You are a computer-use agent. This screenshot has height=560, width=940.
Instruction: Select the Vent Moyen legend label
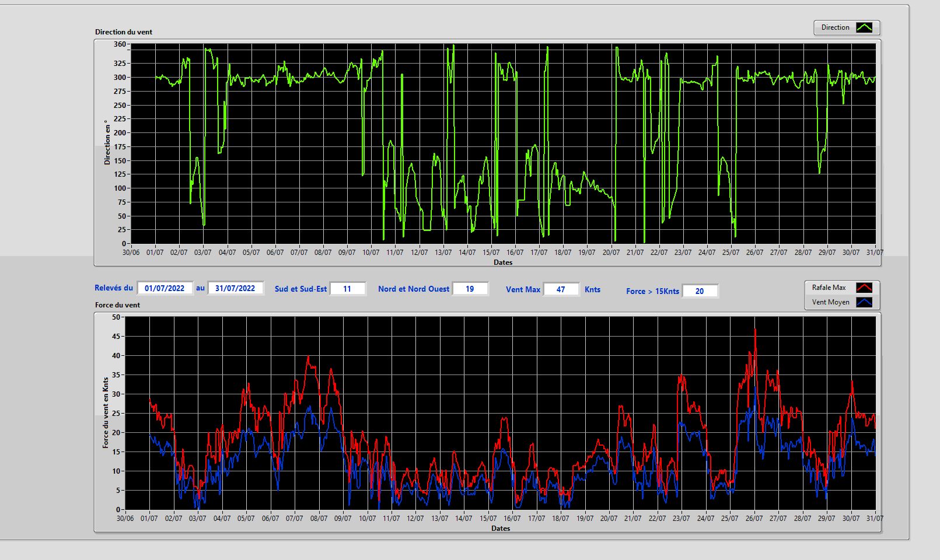coord(830,302)
